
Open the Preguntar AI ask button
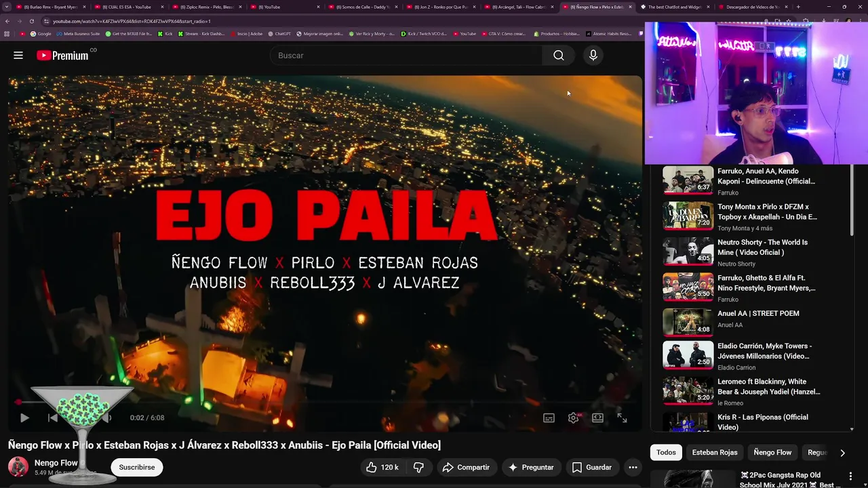[531, 467]
